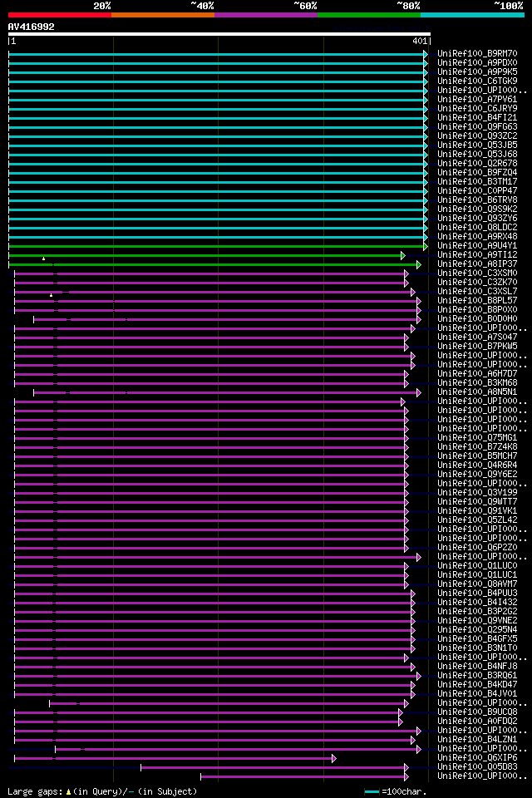Open hit UniRef100_B6TRV8
Screen dimensions: 532x798
pos(477,200)
